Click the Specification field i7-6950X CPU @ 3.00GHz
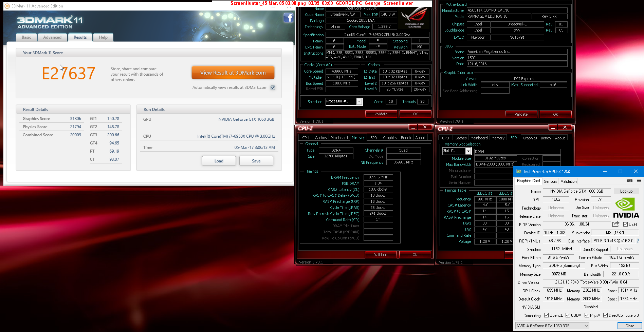The width and height of the screenshot is (644, 332). 377,35
